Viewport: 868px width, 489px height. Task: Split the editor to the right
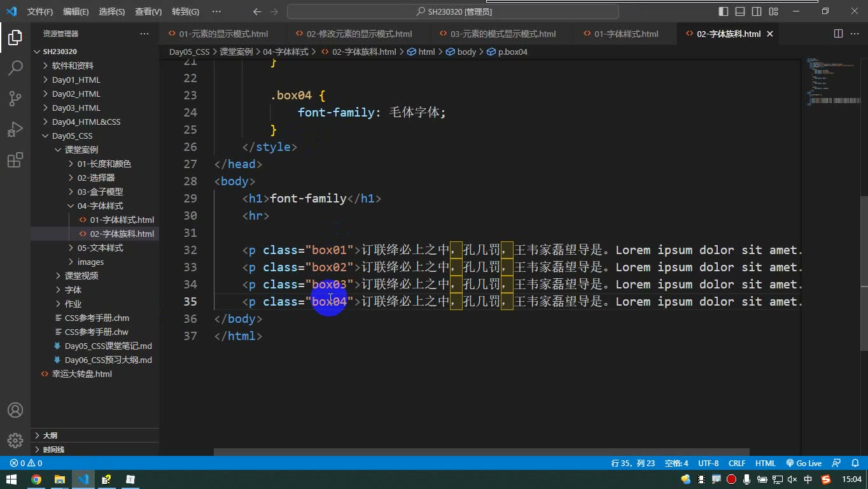click(x=839, y=34)
